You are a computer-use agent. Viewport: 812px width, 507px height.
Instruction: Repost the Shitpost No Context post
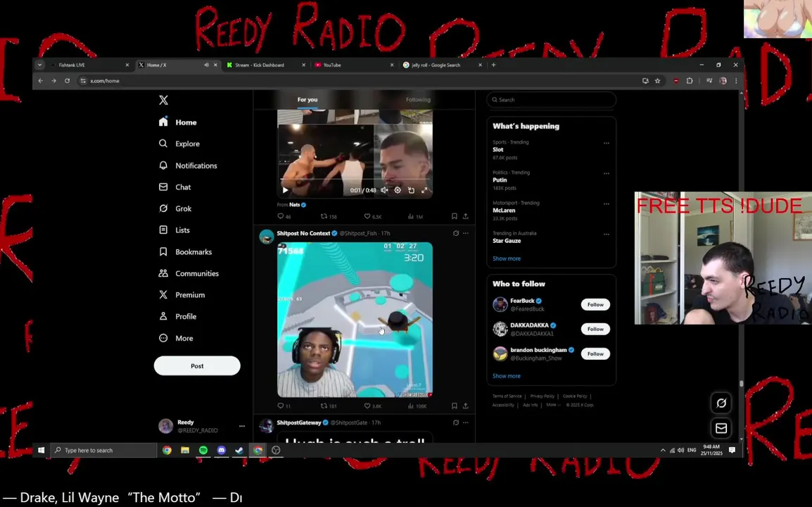(x=329, y=406)
